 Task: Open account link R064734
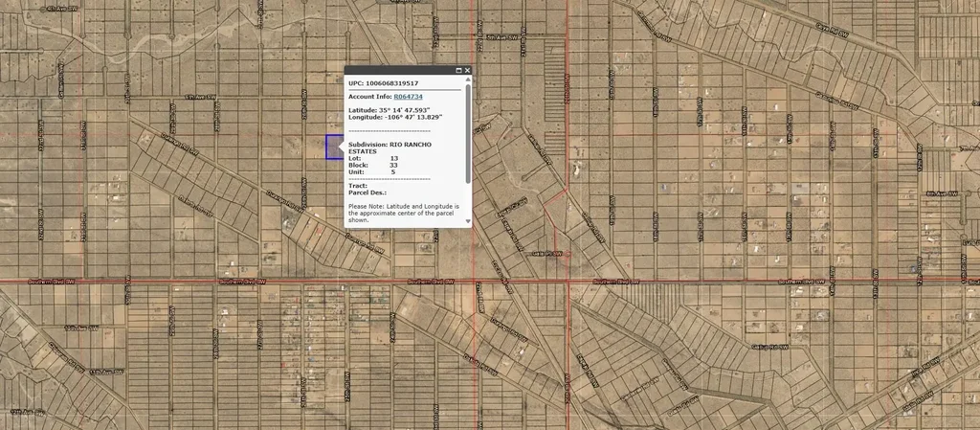[x=408, y=97]
